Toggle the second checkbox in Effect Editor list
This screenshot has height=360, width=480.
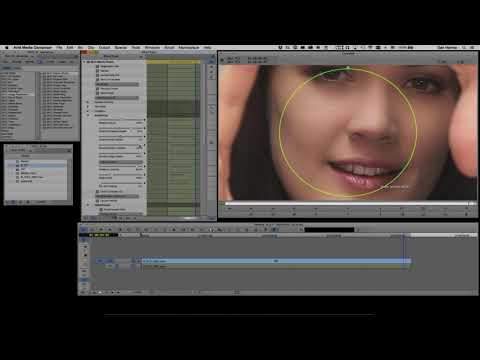[x=98, y=71]
